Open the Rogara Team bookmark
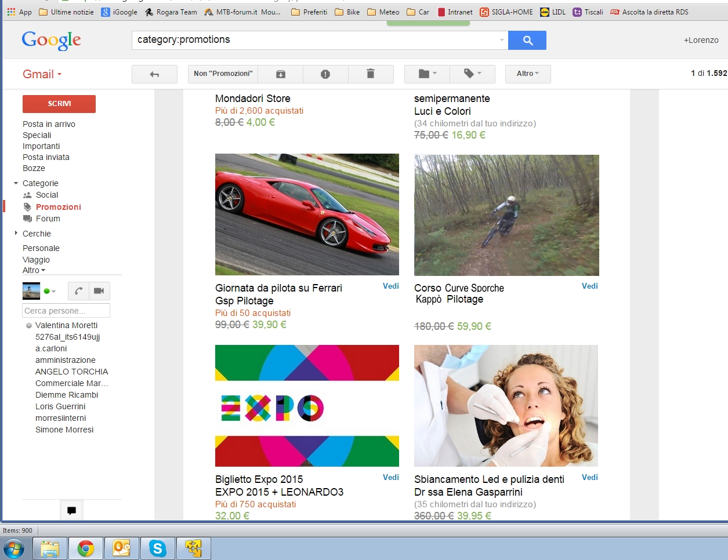This screenshot has height=560, width=728. coord(171,12)
